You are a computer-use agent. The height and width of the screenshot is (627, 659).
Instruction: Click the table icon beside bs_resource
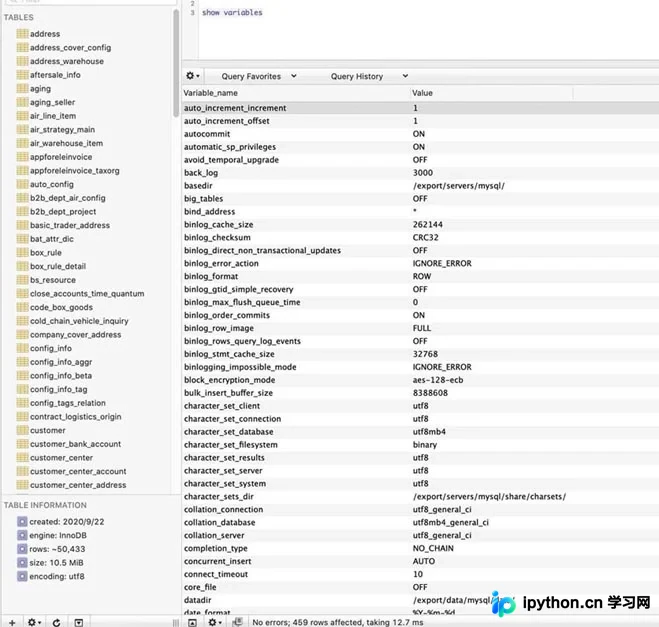pyautogui.click(x=22, y=280)
